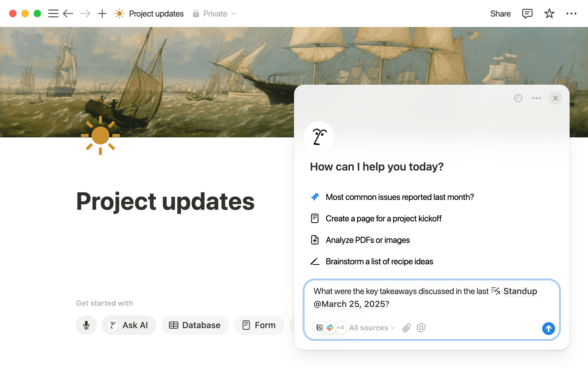Click the Database button
The image size is (588, 368).
195,325
